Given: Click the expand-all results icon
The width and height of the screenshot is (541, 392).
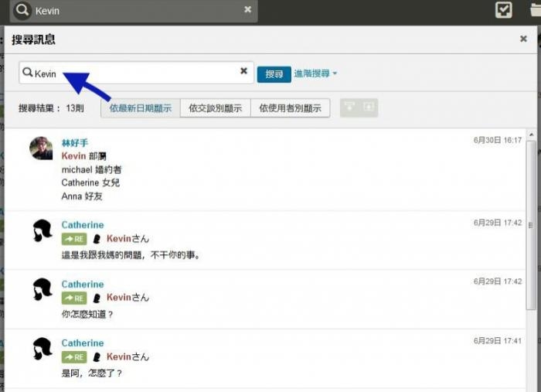Looking at the screenshot, I should point(368,107).
